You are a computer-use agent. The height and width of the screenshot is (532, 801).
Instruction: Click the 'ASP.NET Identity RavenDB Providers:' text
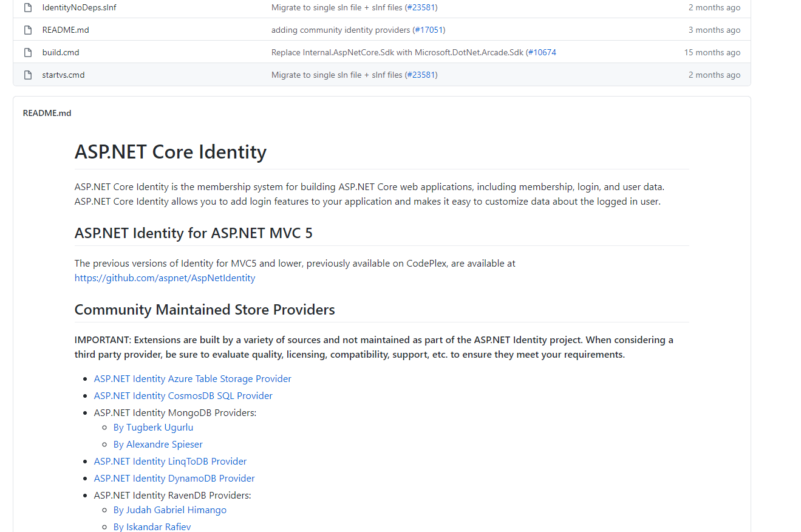[x=172, y=496]
